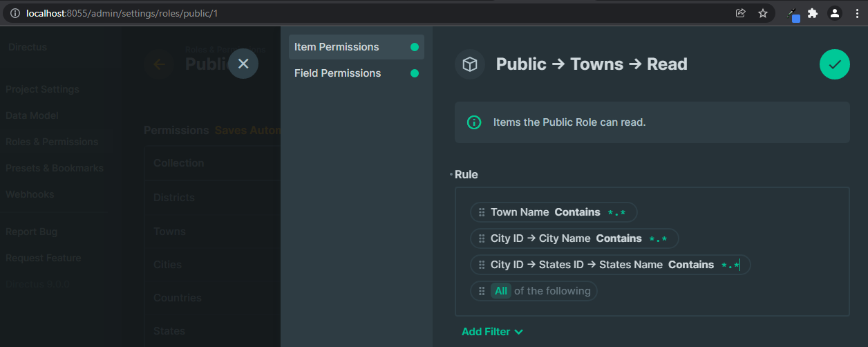Bookmark this page with the star icon
The height and width of the screenshot is (347, 868).
point(763,13)
